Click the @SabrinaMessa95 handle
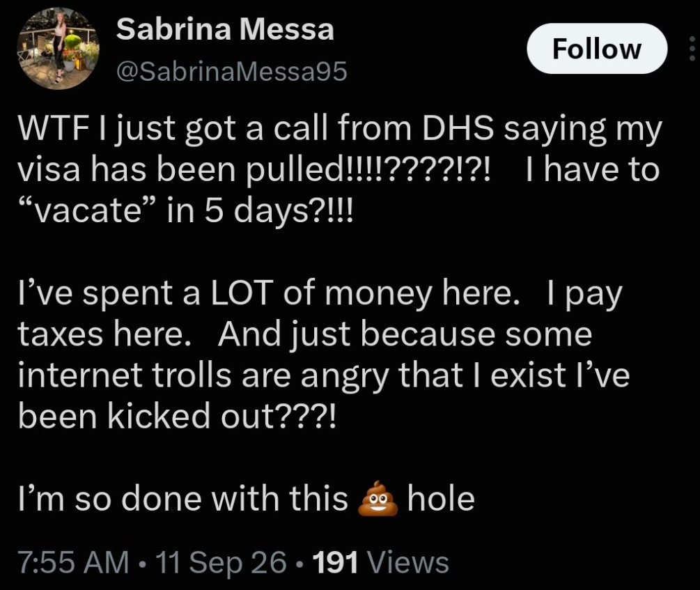The height and width of the screenshot is (590, 700). point(231,72)
